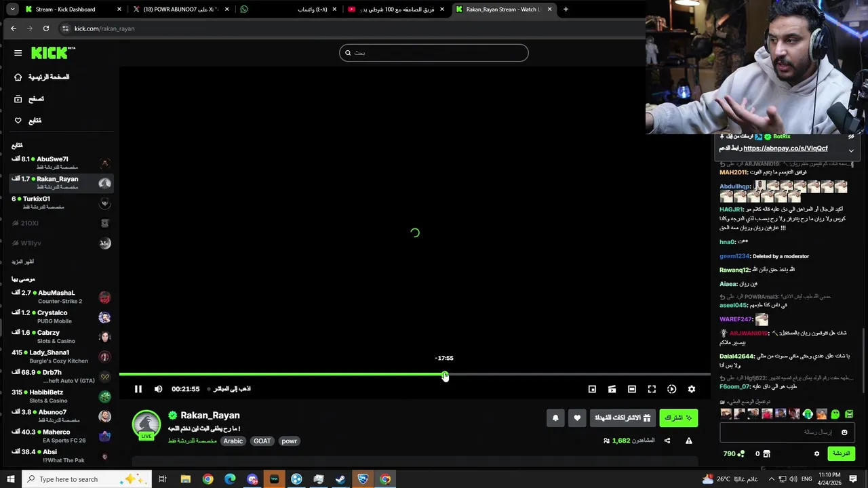Image resolution: width=868 pixels, height=488 pixels.
Task: Click the powr tag
Action: (290, 441)
